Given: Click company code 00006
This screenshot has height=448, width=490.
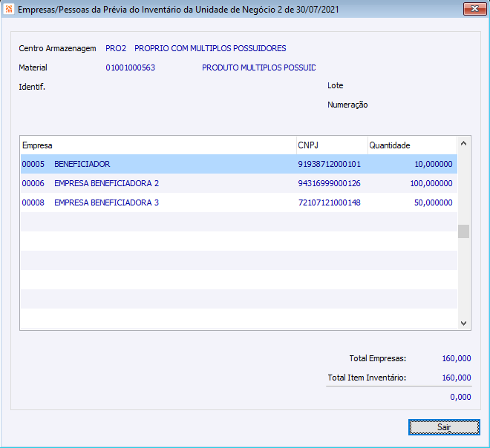Looking at the screenshot, I should (33, 183).
